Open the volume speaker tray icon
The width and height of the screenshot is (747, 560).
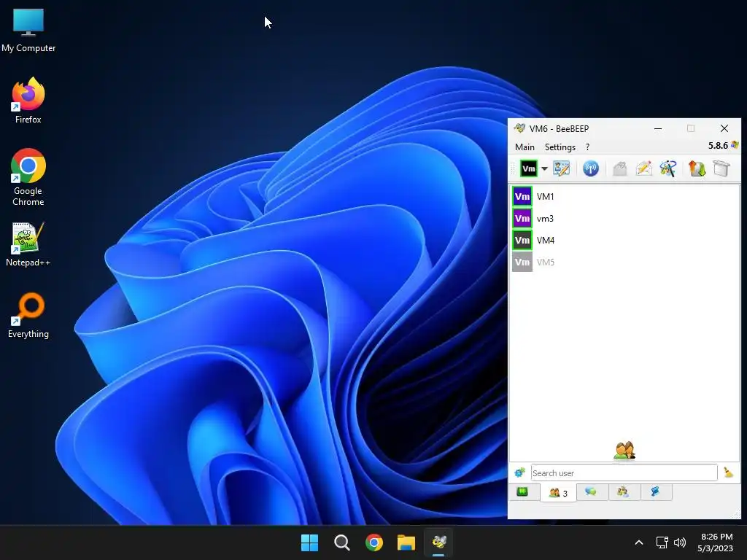[x=680, y=542]
